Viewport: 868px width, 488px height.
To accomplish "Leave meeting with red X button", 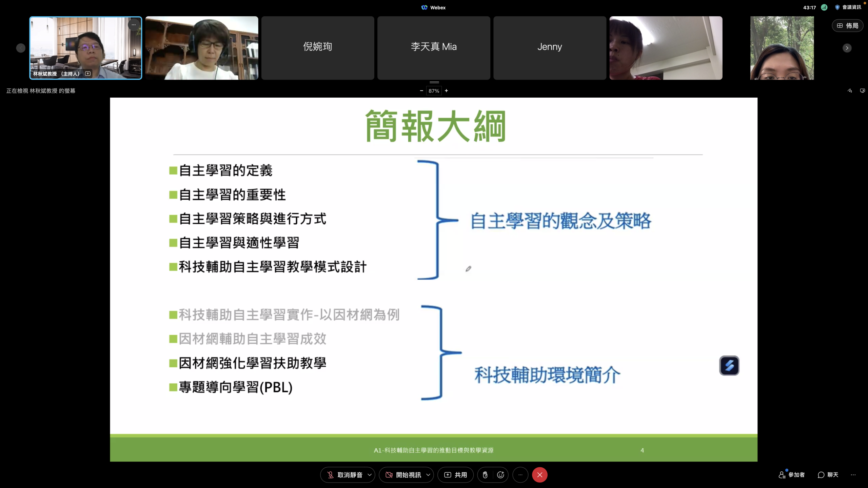I will 539,475.
